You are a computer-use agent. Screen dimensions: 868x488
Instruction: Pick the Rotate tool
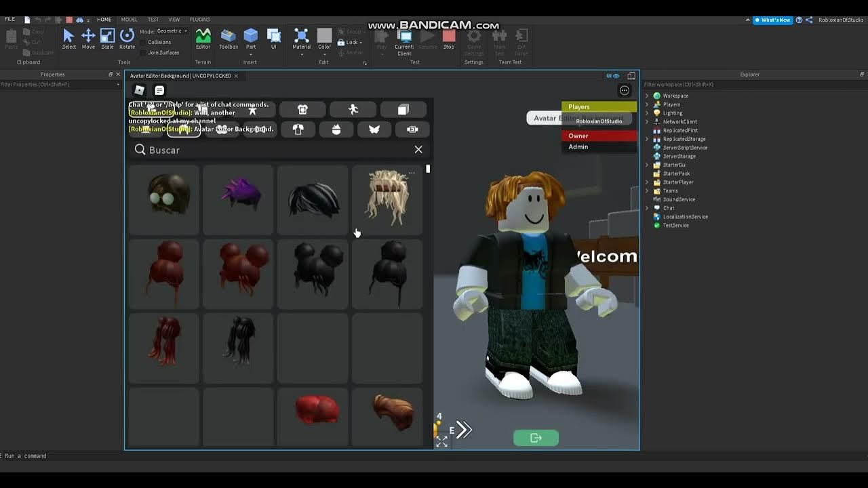pyautogui.click(x=127, y=39)
